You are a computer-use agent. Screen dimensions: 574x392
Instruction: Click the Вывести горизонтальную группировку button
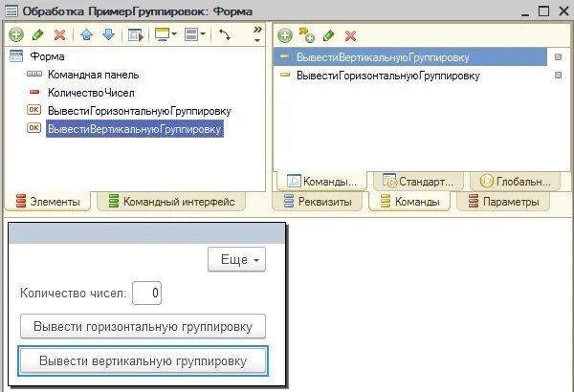(x=143, y=326)
